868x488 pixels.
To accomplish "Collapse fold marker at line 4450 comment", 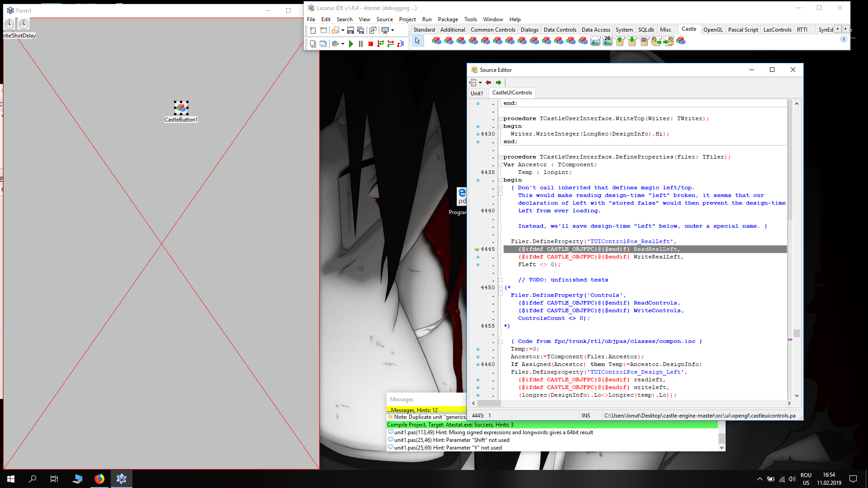I will [x=501, y=288].
